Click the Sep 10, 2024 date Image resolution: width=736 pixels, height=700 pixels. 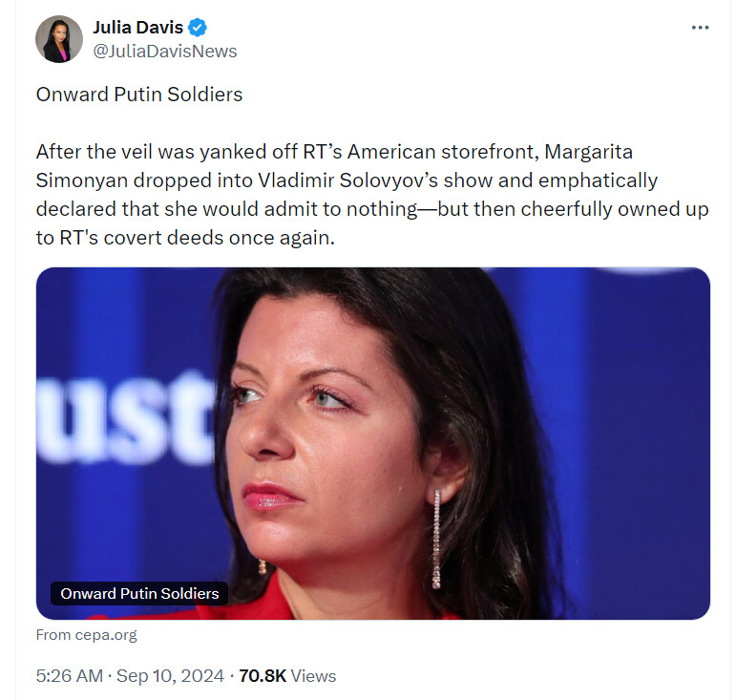coord(170,676)
